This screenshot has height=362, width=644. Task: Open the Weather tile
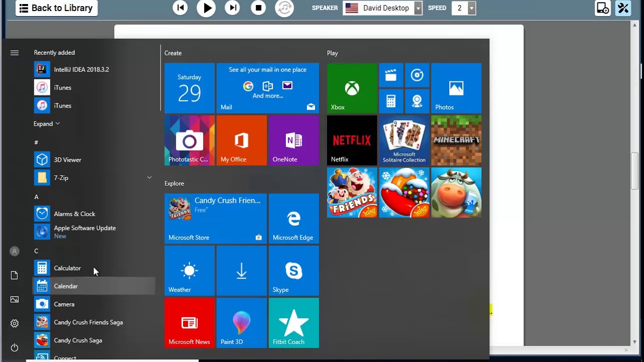pyautogui.click(x=190, y=270)
